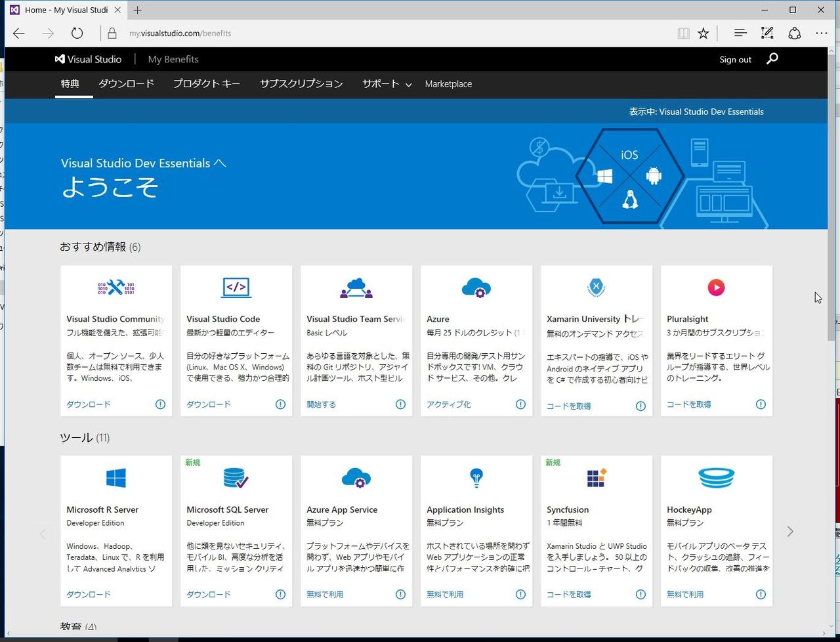Click 開始する on Team Services card

pos(321,404)
